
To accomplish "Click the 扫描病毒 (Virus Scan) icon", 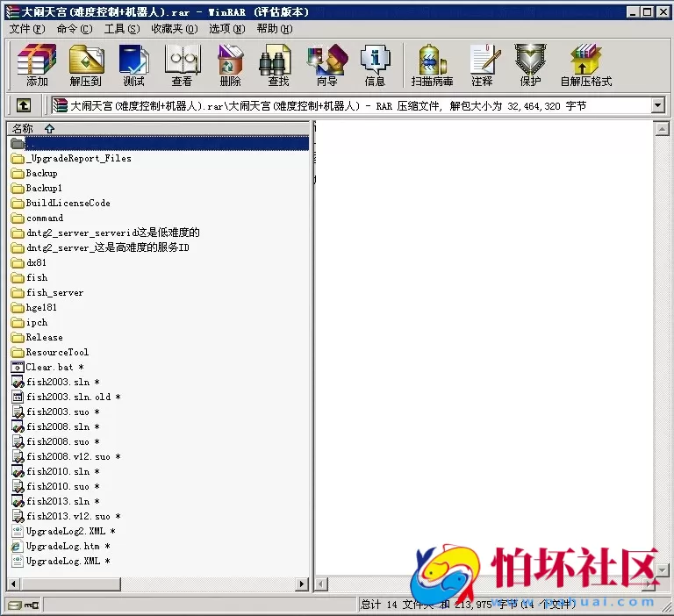I will [432, 64].
